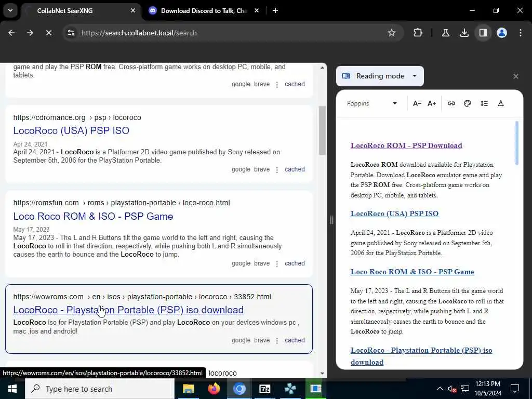
Task: Open more options for wowroms result
Action: [277, 341]
